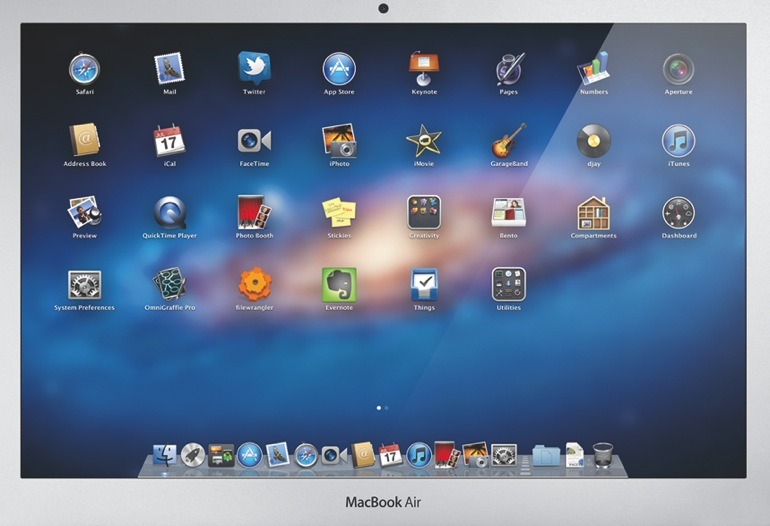Click the Mail stamp icon in the Dock
The image size is (770, 526).
277,455
